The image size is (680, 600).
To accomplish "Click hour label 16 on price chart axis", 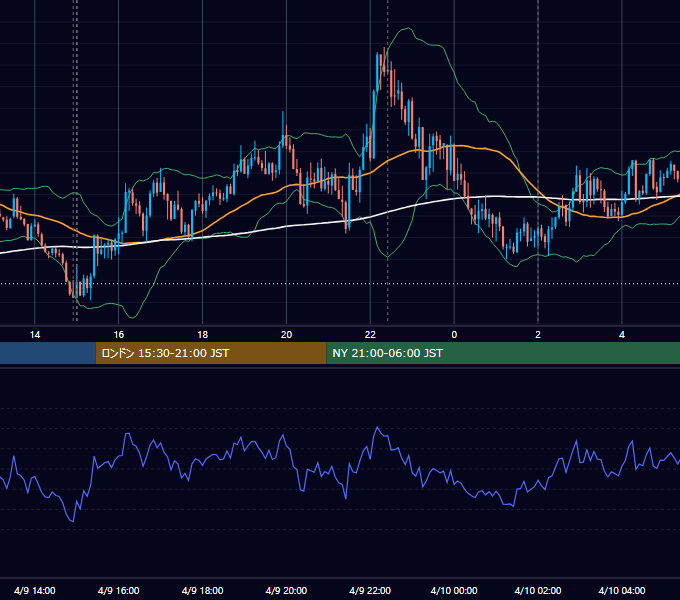I will click(x=118, y=335).
